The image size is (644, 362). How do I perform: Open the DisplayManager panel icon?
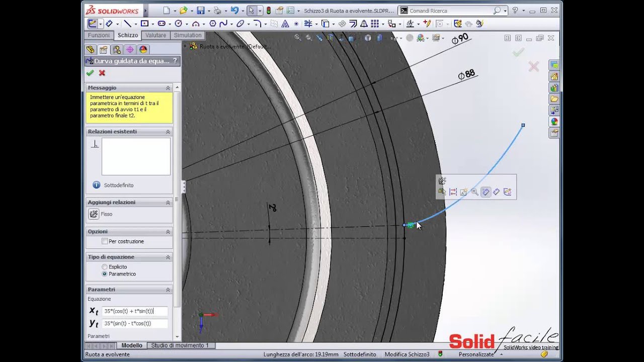click(x=143, y=49)
